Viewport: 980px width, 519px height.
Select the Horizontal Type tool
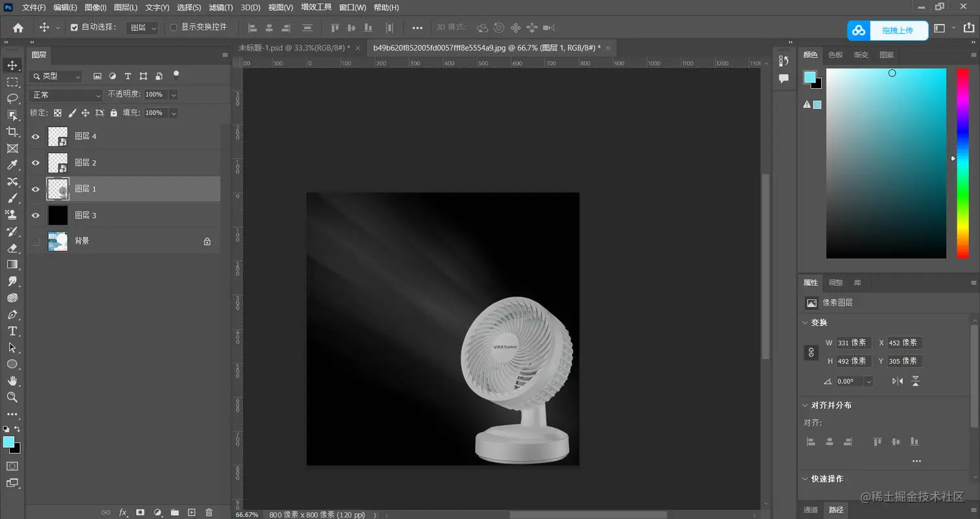coord(12,330)
